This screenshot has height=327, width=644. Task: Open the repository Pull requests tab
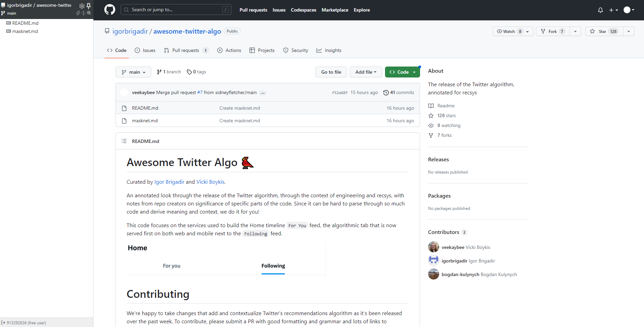[186, 50]
